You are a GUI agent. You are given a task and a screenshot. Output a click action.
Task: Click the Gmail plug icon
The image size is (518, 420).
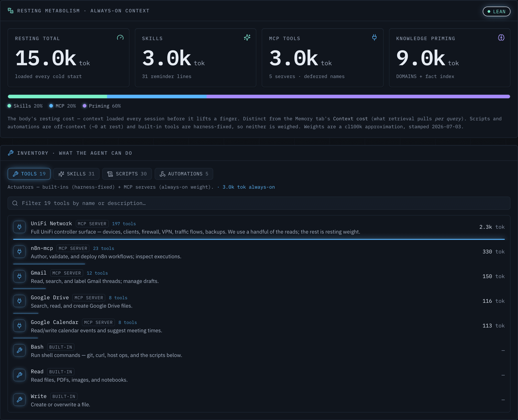[20, 276]
